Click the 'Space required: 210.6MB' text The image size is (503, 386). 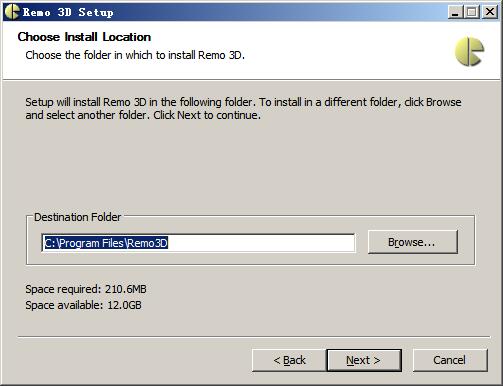86,289
